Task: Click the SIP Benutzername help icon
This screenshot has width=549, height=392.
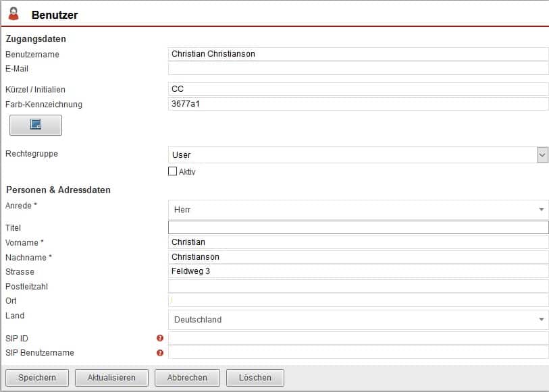Action: [160, 353]
